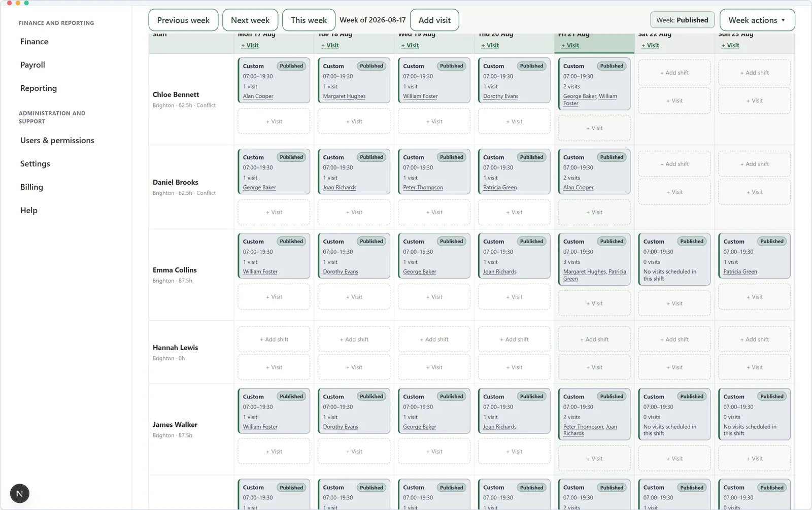Viewport: 812px width, 510px height.
Task: Open Emma Collins' Saturday shift with 0 visits
Action: [674, 259]
